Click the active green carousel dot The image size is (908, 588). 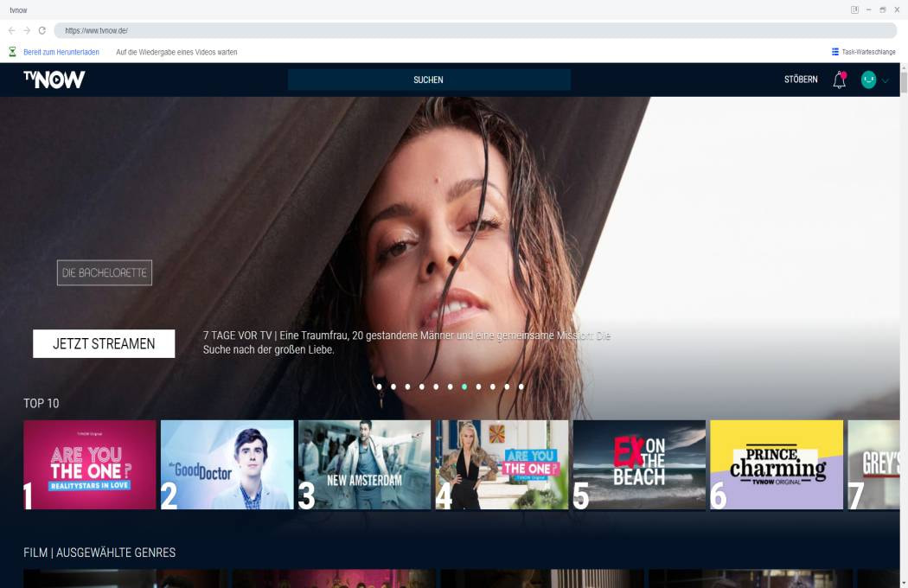click(x=464, y=387)
